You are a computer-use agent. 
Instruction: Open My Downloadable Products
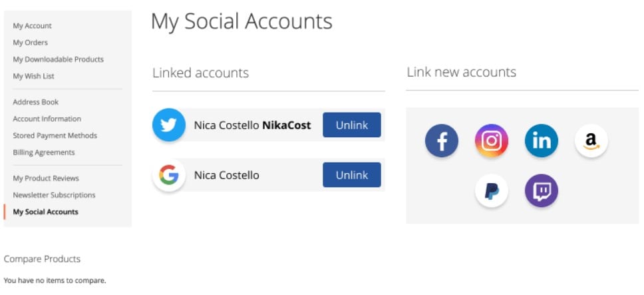click(58, 59)
